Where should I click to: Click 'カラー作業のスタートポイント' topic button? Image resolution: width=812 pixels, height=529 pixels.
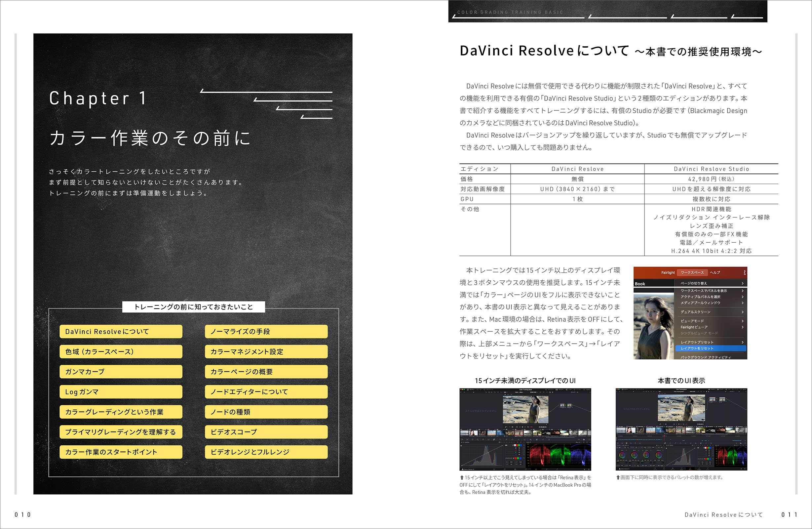pos(121,452)
